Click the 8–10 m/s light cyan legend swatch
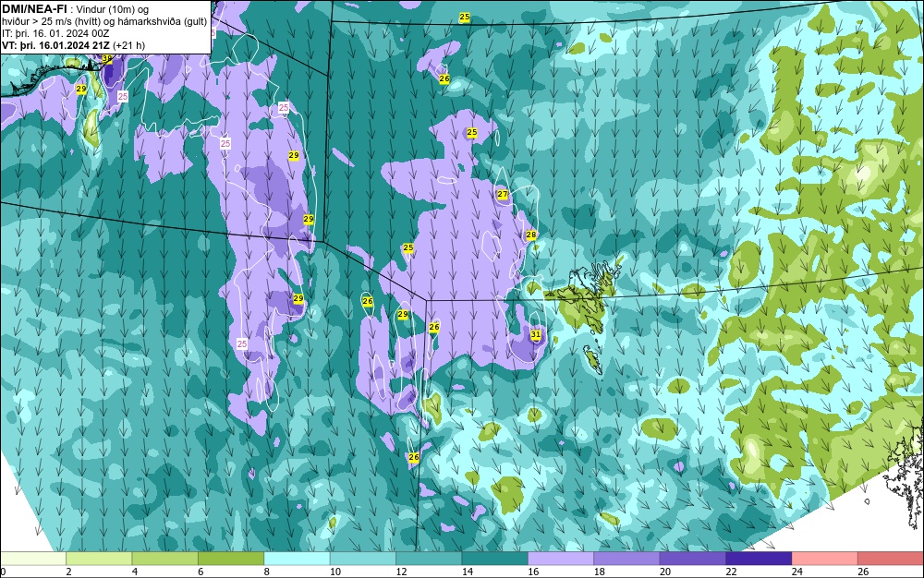The width and height of the screenshot is (924, 578). (297, 559)
